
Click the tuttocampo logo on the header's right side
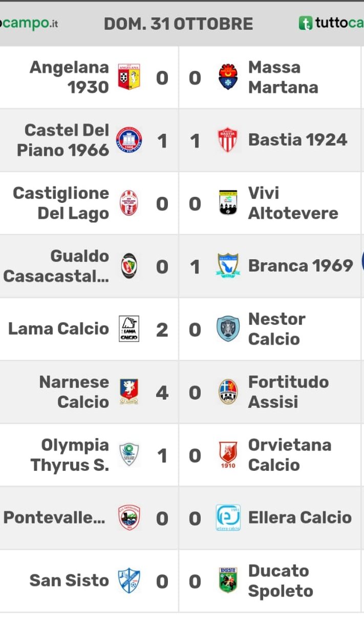tap(331, 23)
